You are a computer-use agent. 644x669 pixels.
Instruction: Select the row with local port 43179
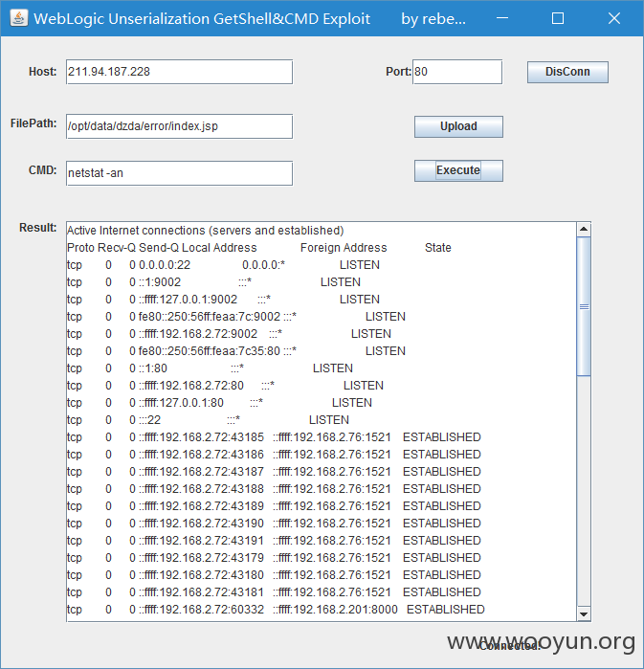click(274, 558)
